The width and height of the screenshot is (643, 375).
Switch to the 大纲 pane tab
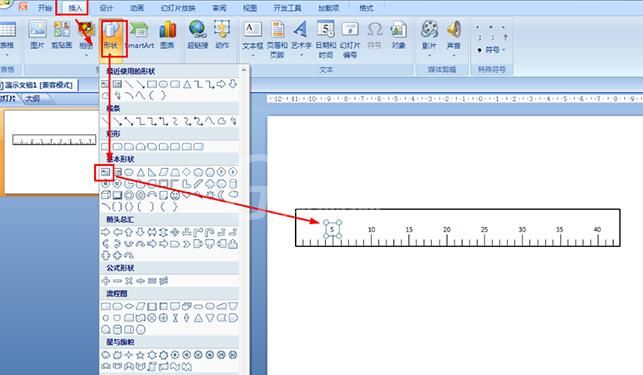point(32,98)
